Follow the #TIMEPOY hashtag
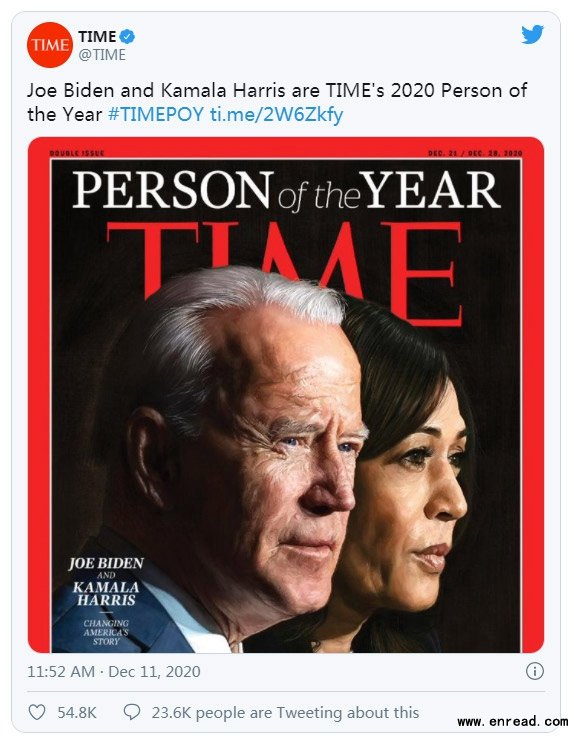This screenshot has height=740, width=574. pyautogui.click(x=156, y=114)
